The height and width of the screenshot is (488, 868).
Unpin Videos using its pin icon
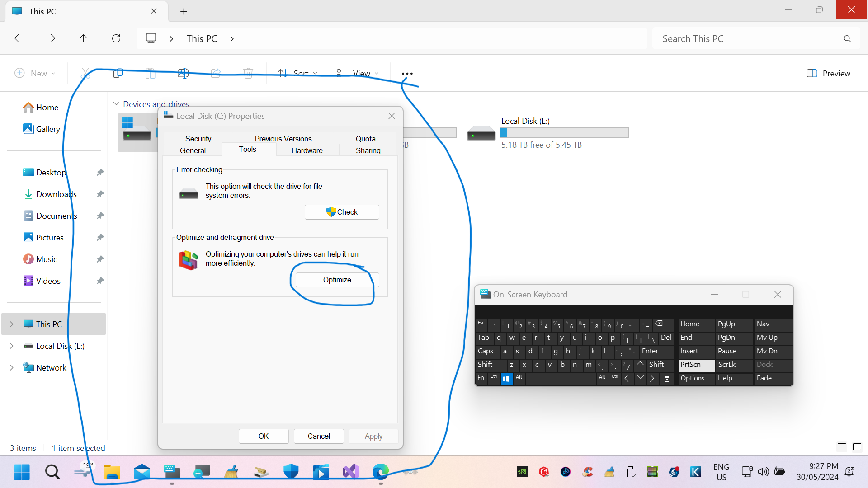coord(100,281)
